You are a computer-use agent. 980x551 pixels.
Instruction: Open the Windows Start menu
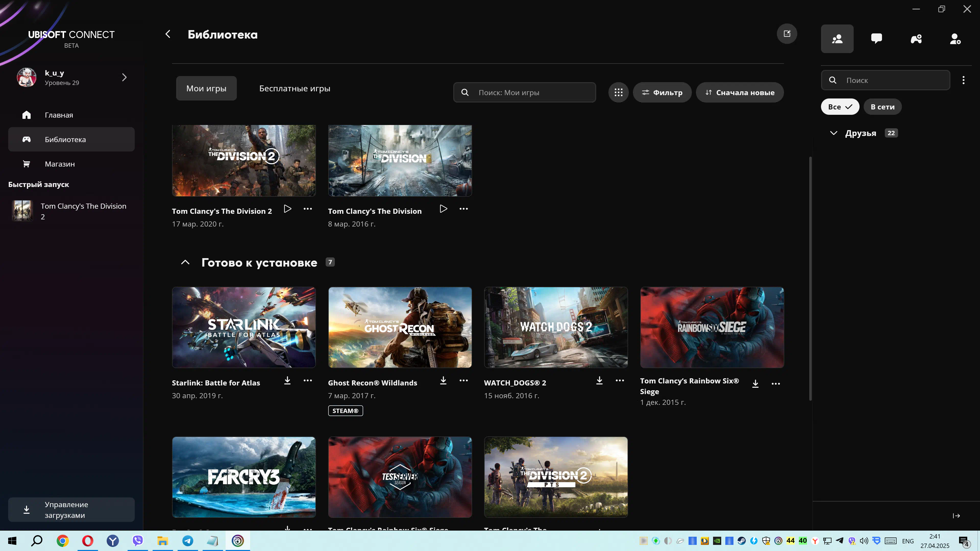pos(12,541)
